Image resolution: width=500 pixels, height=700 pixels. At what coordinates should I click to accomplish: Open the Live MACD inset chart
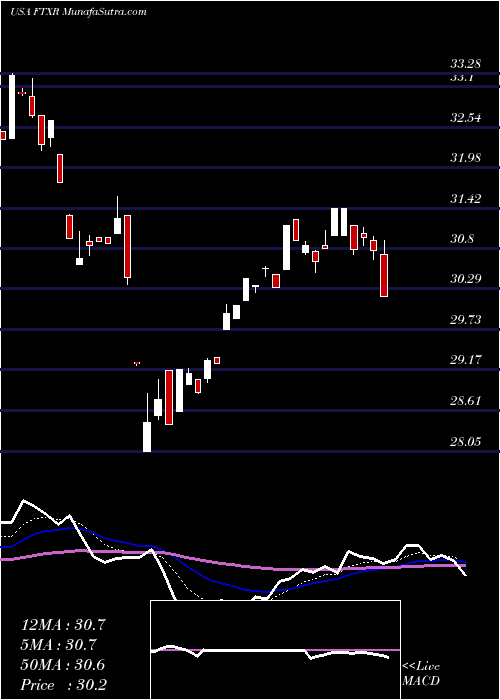tap(275, 650)
